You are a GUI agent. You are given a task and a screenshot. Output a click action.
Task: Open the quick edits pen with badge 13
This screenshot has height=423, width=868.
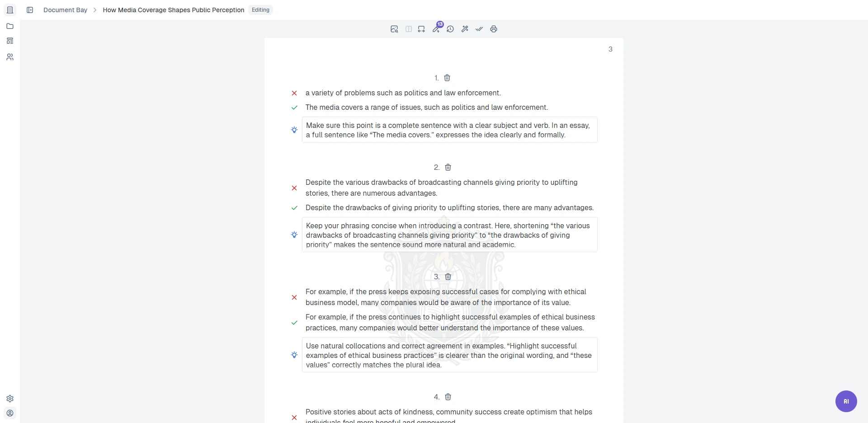pos(436,28)
